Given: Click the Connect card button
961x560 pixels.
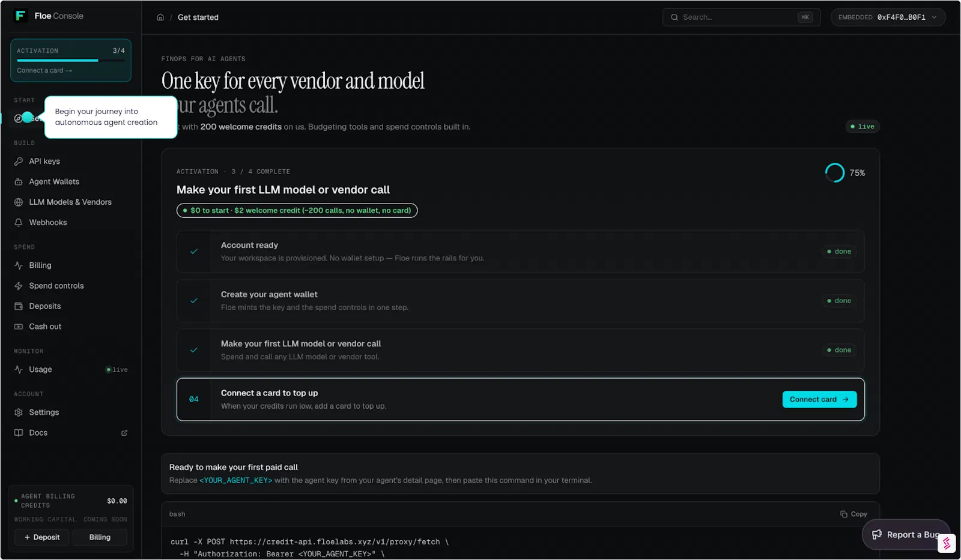Looking at the screenshot, I should (x=819, y=400).
